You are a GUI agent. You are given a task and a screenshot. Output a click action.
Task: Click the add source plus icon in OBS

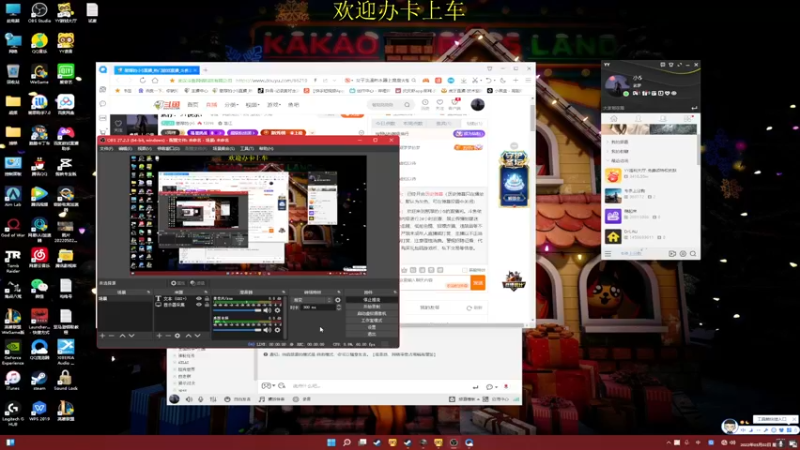tap(159, 336)
